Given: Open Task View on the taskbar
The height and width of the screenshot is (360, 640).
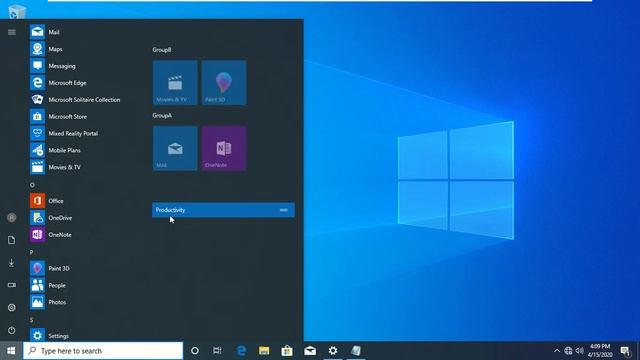Looking at the screenshot, I should point(217,351).
